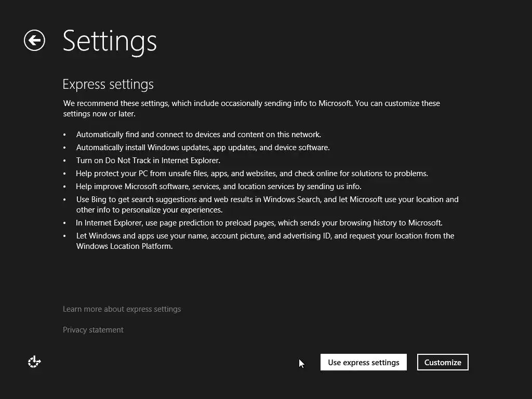532x399 pixels.
Task: Select the Internet Explorer page prediction line
Action: coord(259,223)
